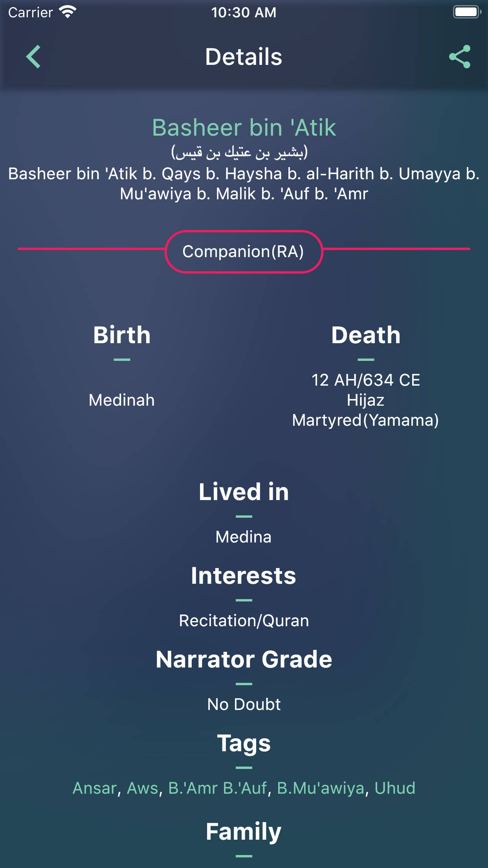The image size is (488, 868).
Task: Tap the Recitation/Quran interest text
Action: [244, 621]
